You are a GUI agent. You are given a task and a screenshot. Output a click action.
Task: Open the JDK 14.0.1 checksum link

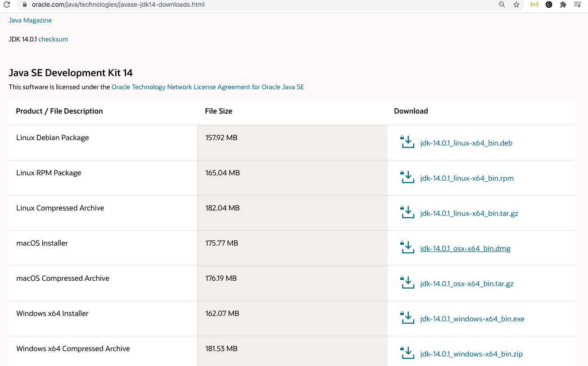point(53,39)
